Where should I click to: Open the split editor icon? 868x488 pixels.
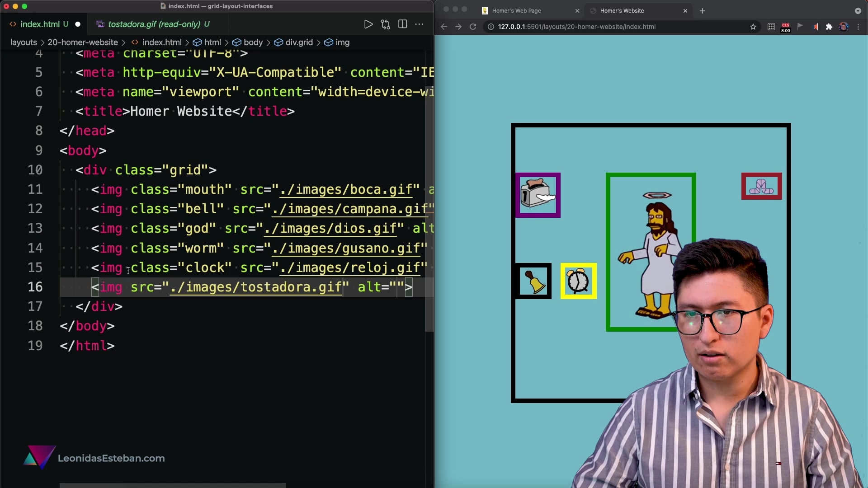pos(402,24)
